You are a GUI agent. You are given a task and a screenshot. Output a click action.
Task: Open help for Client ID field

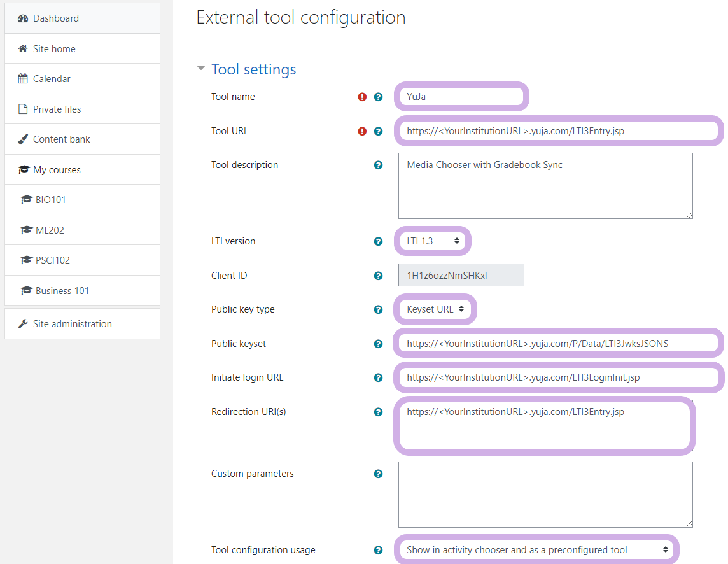[379, 276]
